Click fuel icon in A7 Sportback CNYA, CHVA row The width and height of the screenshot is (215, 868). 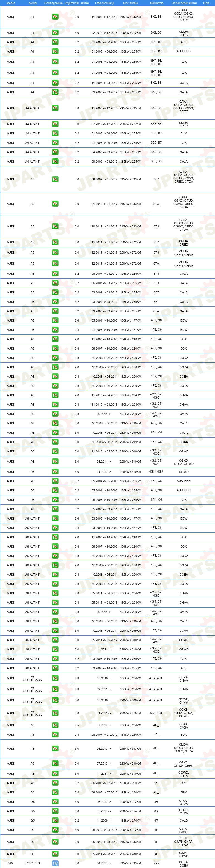pos(55,678)
